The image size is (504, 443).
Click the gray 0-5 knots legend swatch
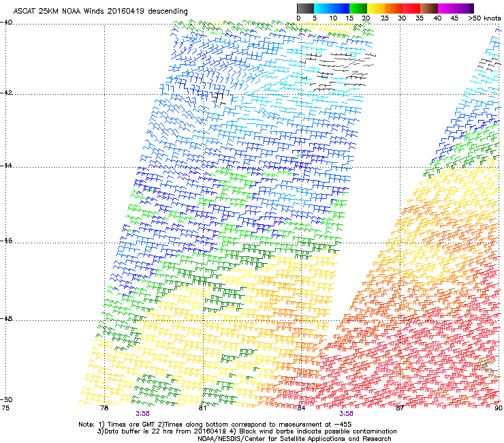point(305,8)
